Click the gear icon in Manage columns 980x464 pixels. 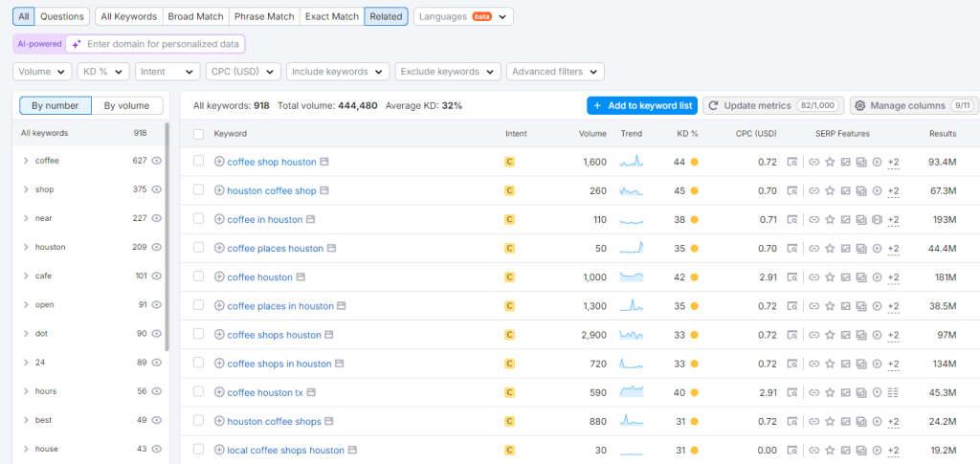pos(859,105)
